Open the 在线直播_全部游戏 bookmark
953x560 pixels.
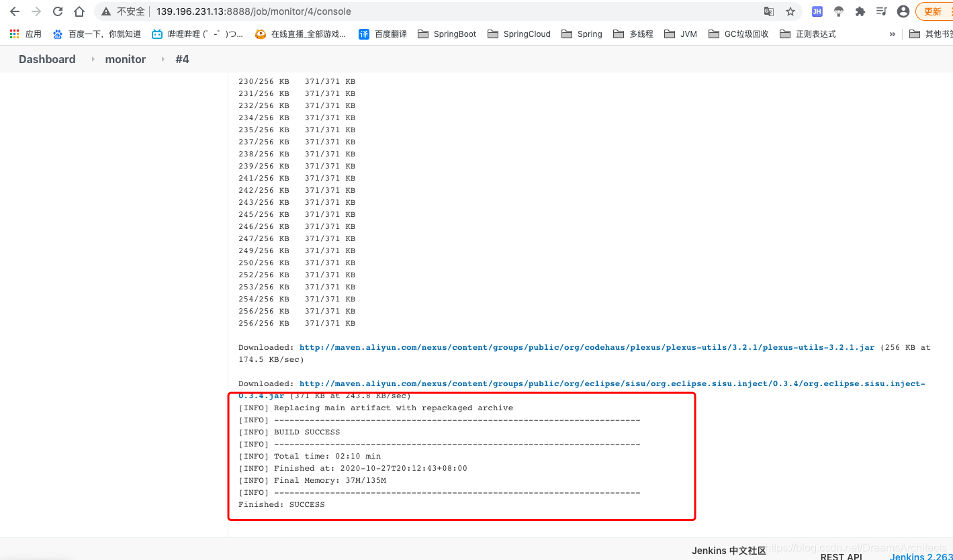[300, 34]
